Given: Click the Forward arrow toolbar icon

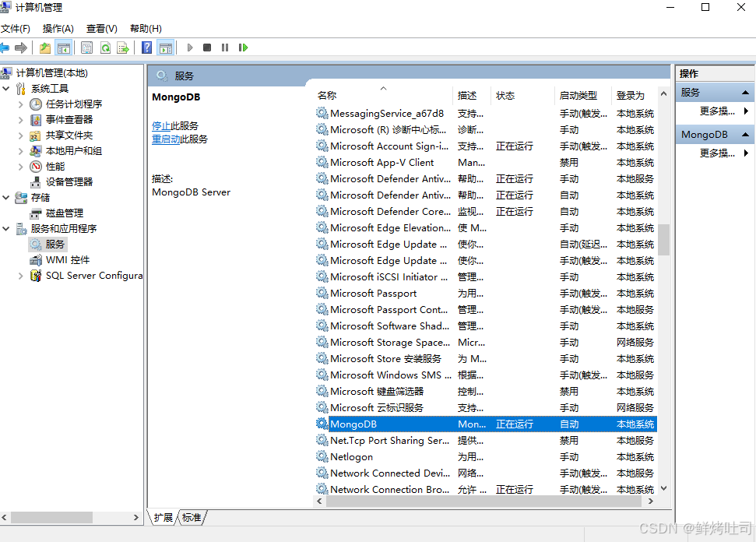Looking at the screenshot, I should tap(21, 48).
